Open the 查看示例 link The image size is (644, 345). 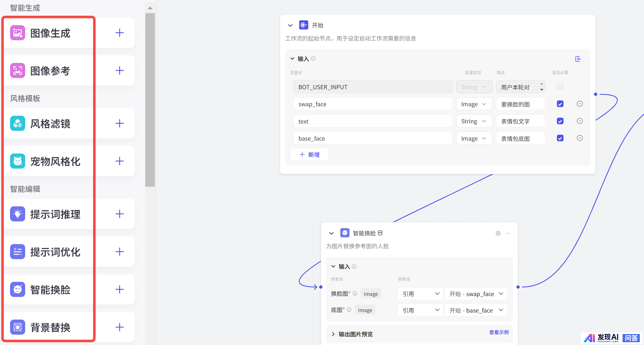coord(499,332)
